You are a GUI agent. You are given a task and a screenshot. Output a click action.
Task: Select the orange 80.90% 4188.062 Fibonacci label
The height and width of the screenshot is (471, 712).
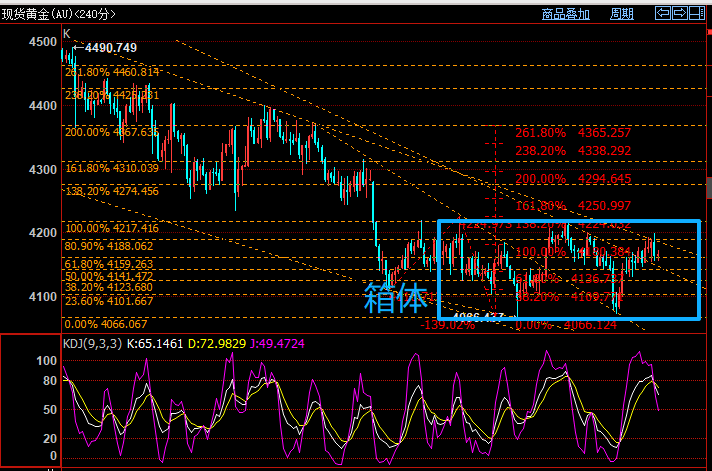(x=109, y=246)
